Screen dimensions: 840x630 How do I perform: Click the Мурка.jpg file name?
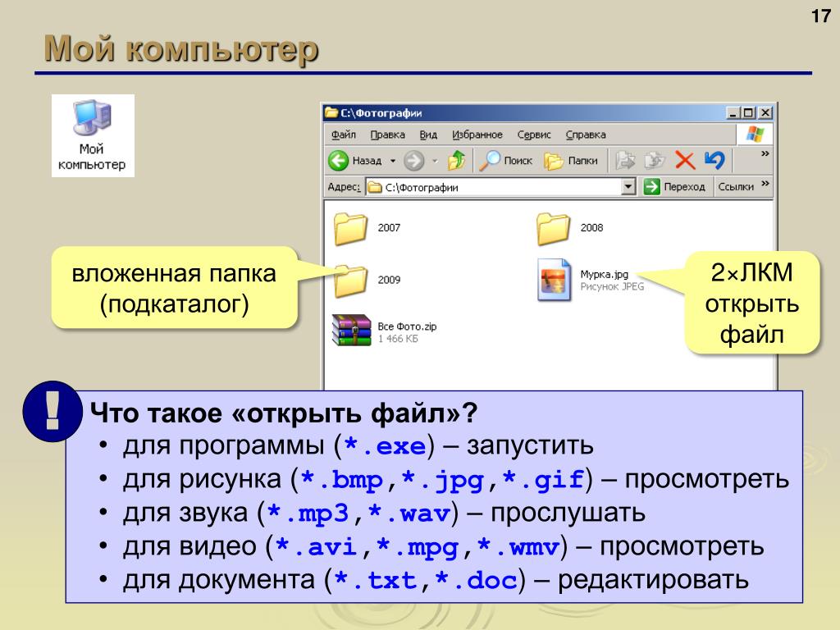click(x=604, y=274)
